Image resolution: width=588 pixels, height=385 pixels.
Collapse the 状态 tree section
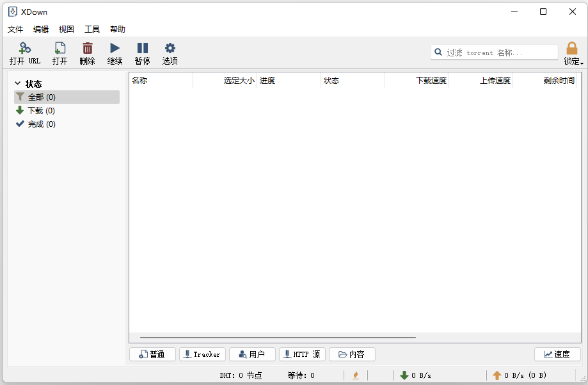(x=18, y=83)
